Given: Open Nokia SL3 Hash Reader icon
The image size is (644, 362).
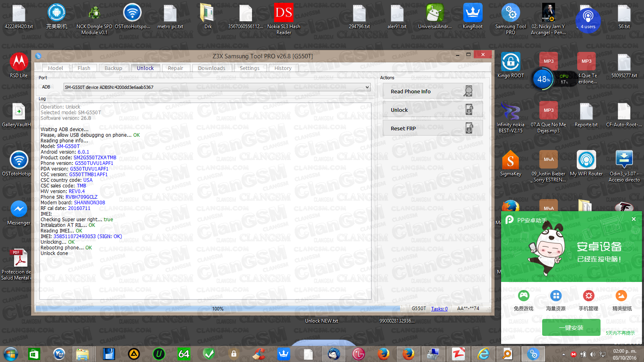Looking at the screenshot, I should pos(284,19).
